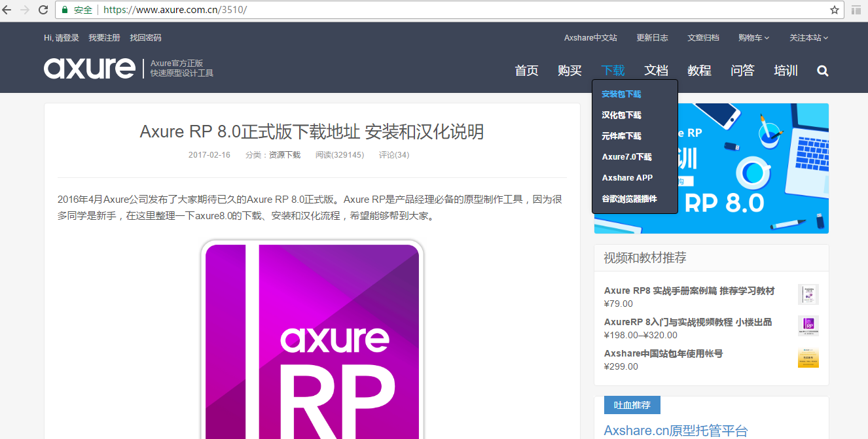Click the AxureRP 8 video tutorial thumbnail
Image resolution: width=868 pixels, height=439 pixels.
tap(808, 326)
